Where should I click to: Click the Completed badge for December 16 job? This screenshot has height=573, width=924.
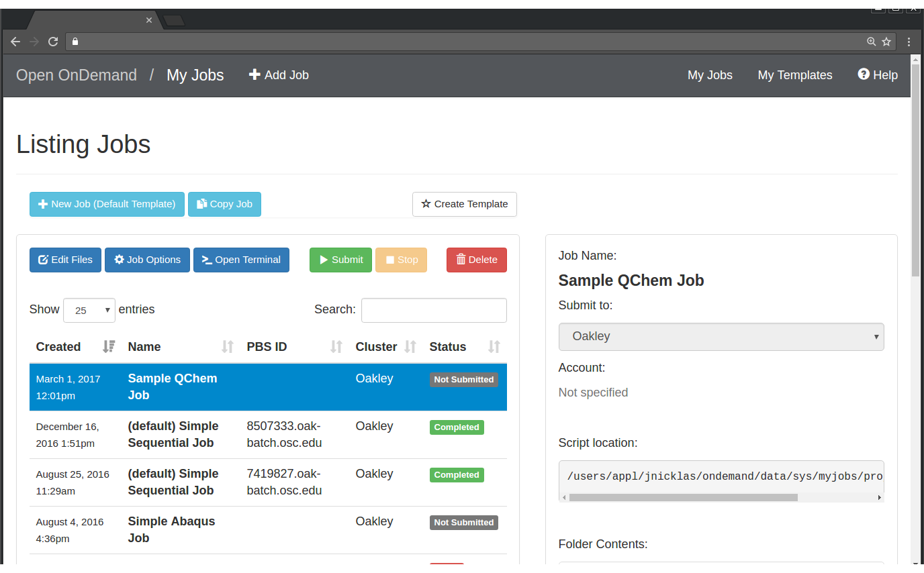coord(457,427)
